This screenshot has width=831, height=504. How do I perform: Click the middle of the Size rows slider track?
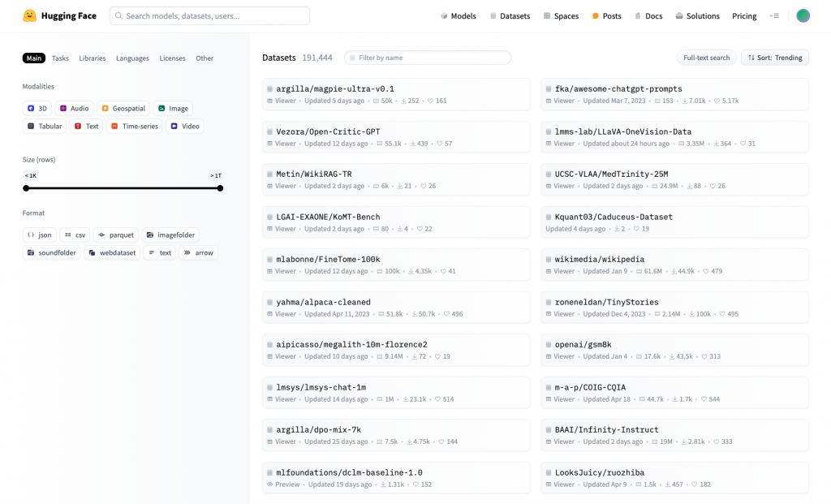click(123, 188)
